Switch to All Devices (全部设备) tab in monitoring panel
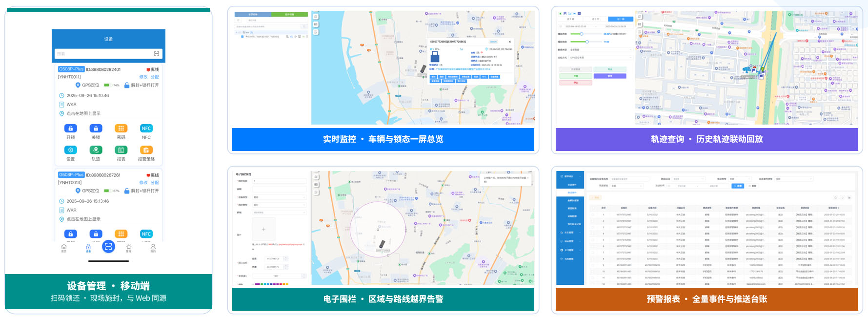 point(253,14)
